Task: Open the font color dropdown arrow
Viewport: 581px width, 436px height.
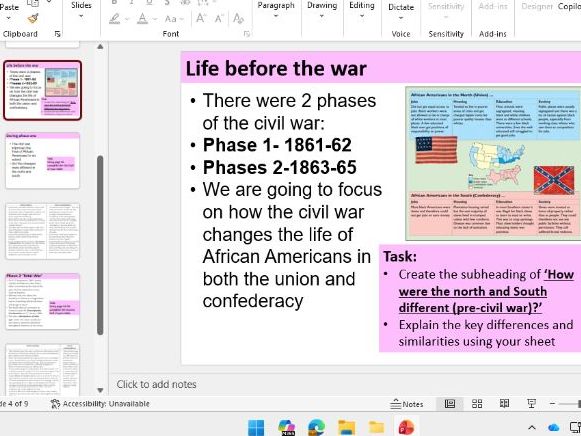Action: point(155,19)
